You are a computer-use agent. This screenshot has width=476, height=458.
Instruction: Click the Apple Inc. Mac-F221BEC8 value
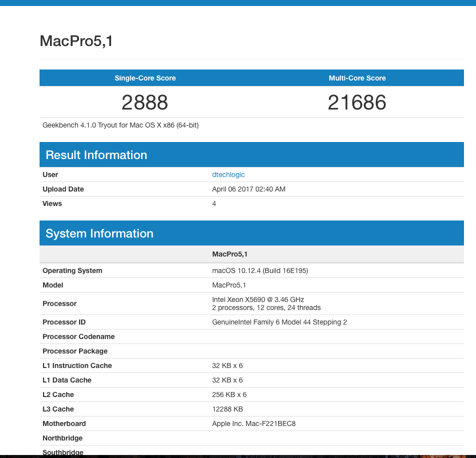coord(254,423)
